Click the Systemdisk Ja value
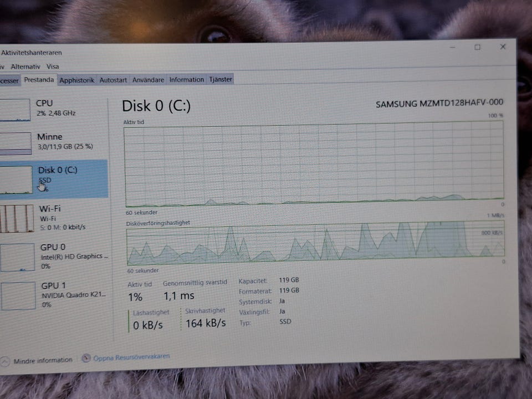Viewport: 532px width, 399px height. (282, 301)
